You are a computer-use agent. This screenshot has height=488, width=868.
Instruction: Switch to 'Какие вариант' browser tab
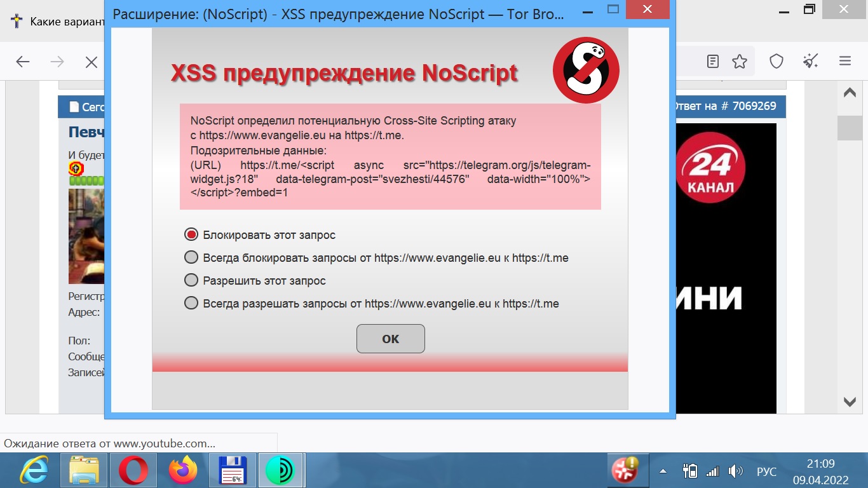57,22
